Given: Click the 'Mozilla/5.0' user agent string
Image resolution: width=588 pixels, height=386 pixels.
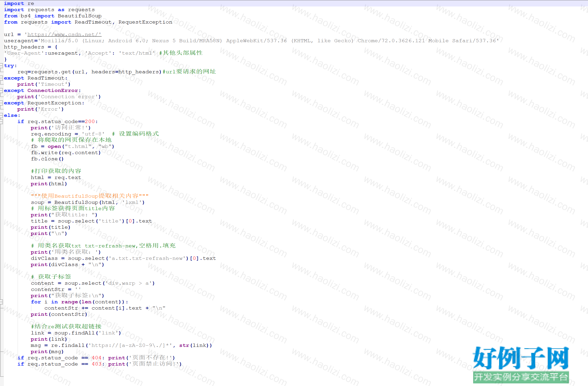Looking at the screenshot, I should coord(268,41).
